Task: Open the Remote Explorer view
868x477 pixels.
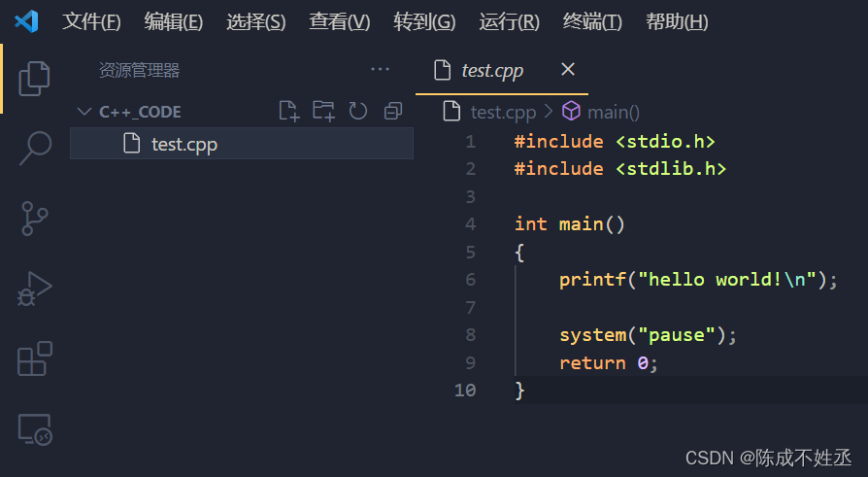Action: pyautogui.click(x=35, y=429)
